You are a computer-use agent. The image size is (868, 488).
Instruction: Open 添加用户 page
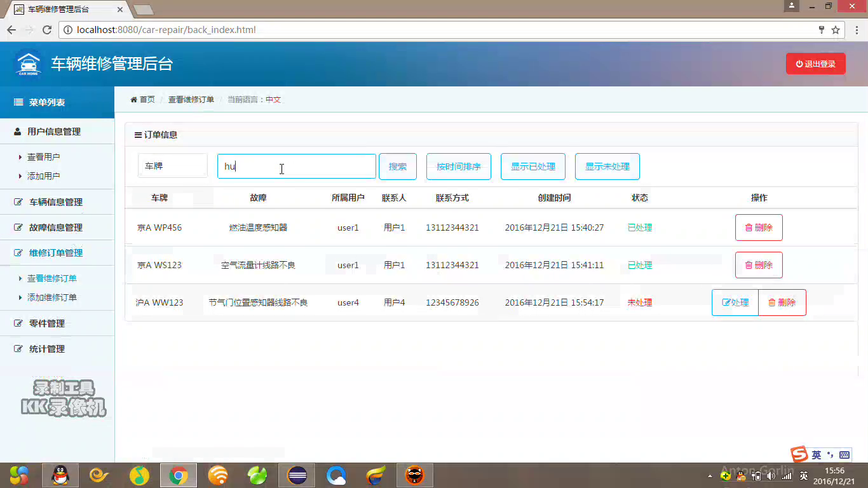(x=43, y=176)
